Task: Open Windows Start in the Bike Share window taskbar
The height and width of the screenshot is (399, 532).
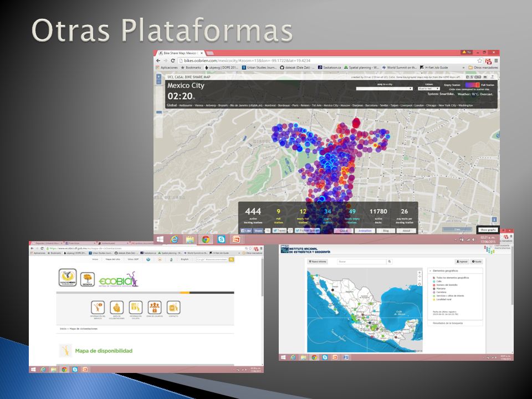Action: click(161, 239)
